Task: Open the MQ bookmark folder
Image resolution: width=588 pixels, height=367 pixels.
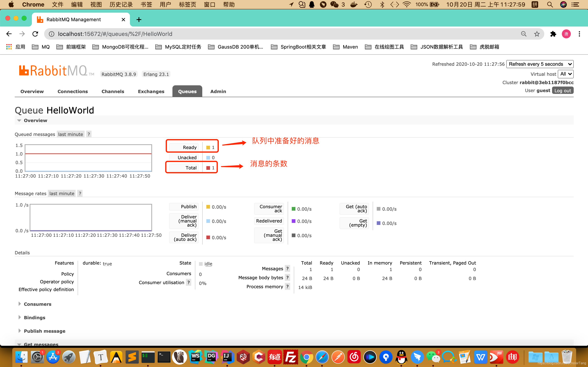Action: point(41,47)
